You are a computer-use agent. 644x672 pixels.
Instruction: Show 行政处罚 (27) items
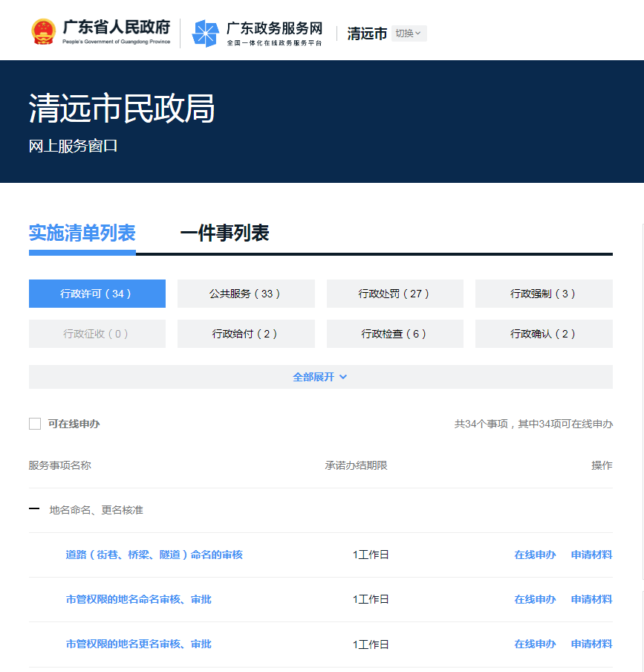click(394, 294)
